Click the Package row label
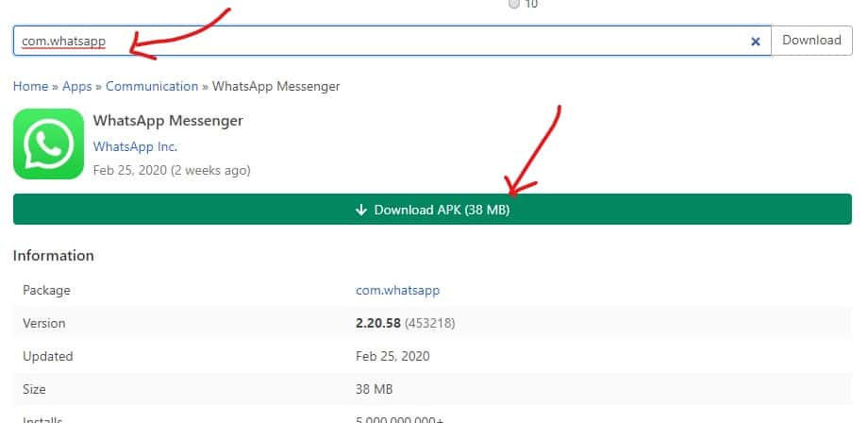 click(x=46, y=290)
